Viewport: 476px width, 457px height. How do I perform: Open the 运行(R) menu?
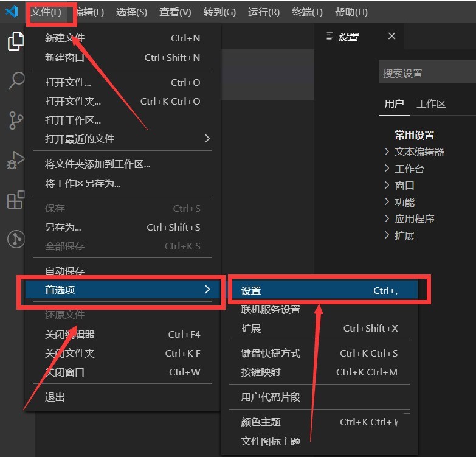(263, 12)
